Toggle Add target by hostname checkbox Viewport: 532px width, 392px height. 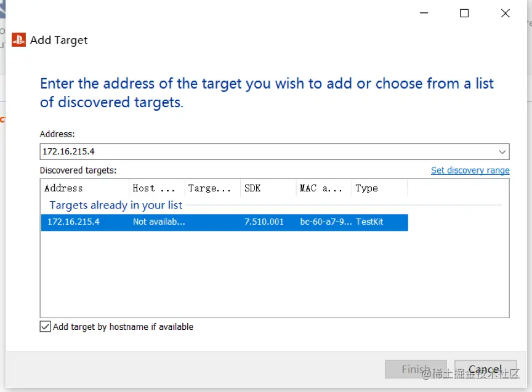(x=45, y=327)
